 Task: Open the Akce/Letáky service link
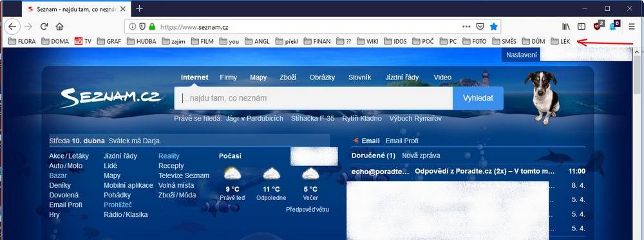(x=69, y=156)
